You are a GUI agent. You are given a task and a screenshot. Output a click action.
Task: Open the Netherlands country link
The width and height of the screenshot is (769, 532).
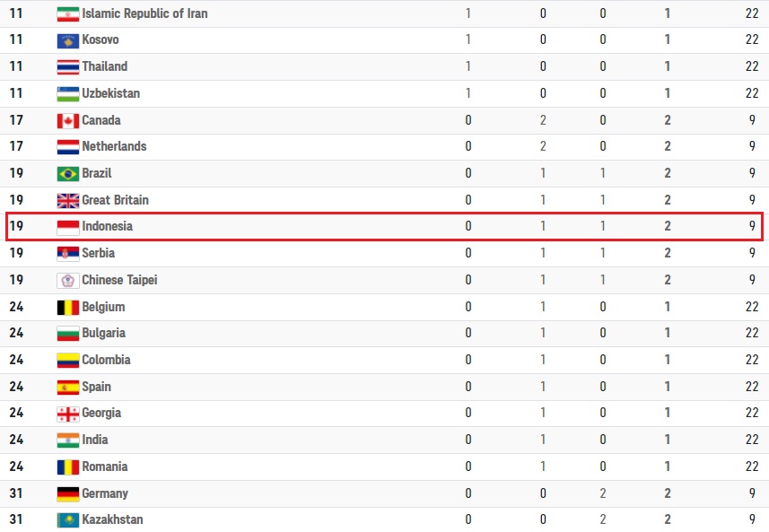pos(114,146)
